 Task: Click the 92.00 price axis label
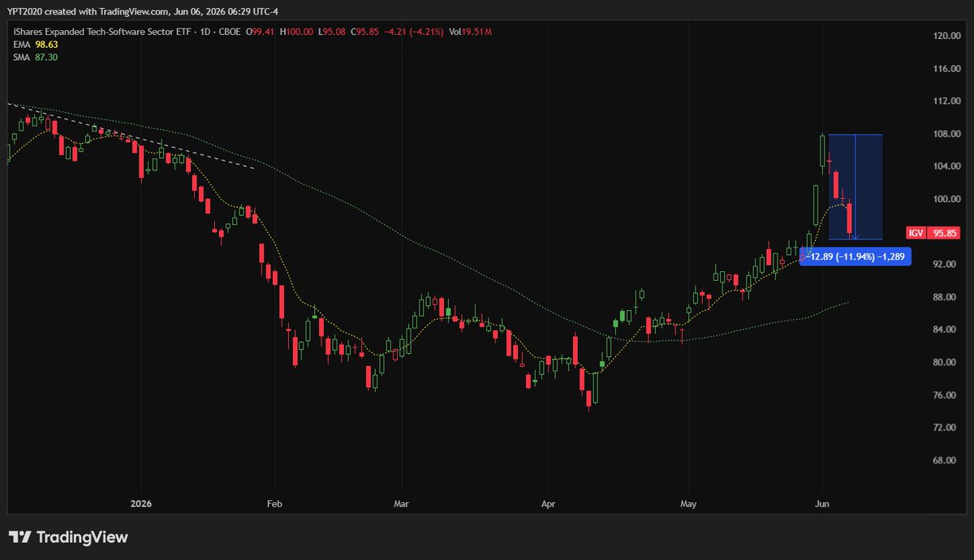tap(943, 265)
